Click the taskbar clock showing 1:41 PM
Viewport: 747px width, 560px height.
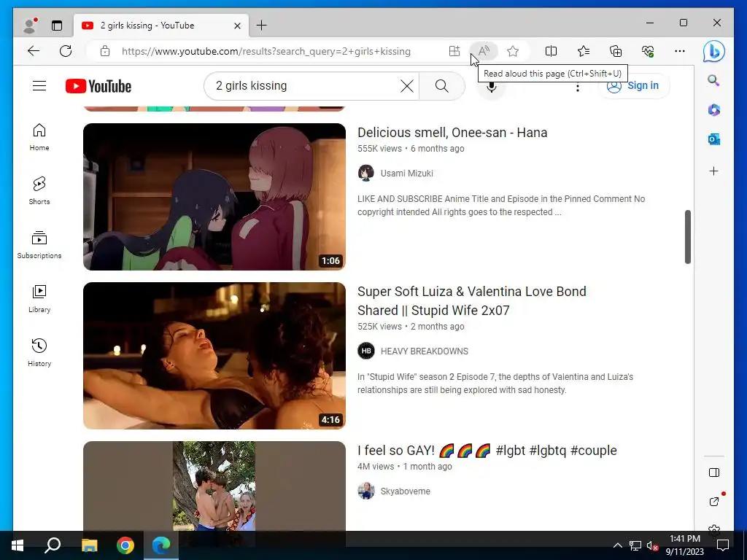coord(684,545)
